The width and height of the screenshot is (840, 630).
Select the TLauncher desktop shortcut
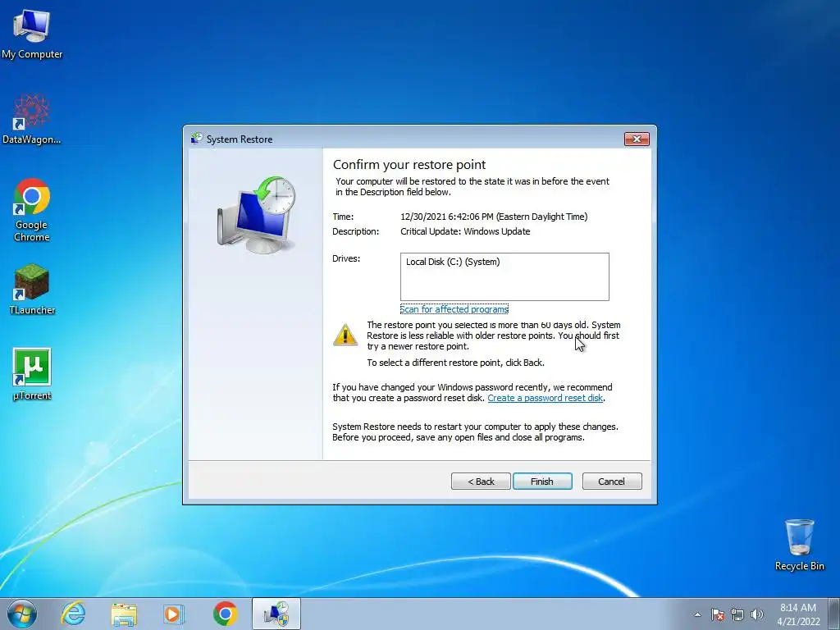pyautogui.click(x=32, y=288)
